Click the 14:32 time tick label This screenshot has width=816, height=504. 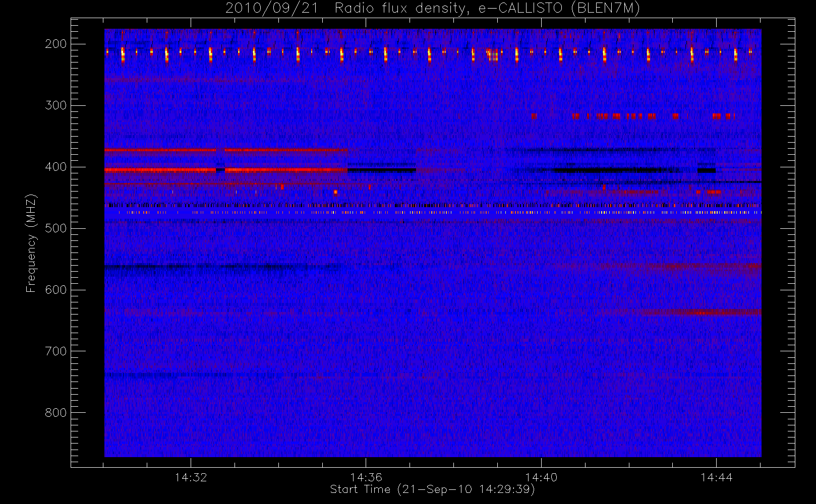[x=191, y=477]
